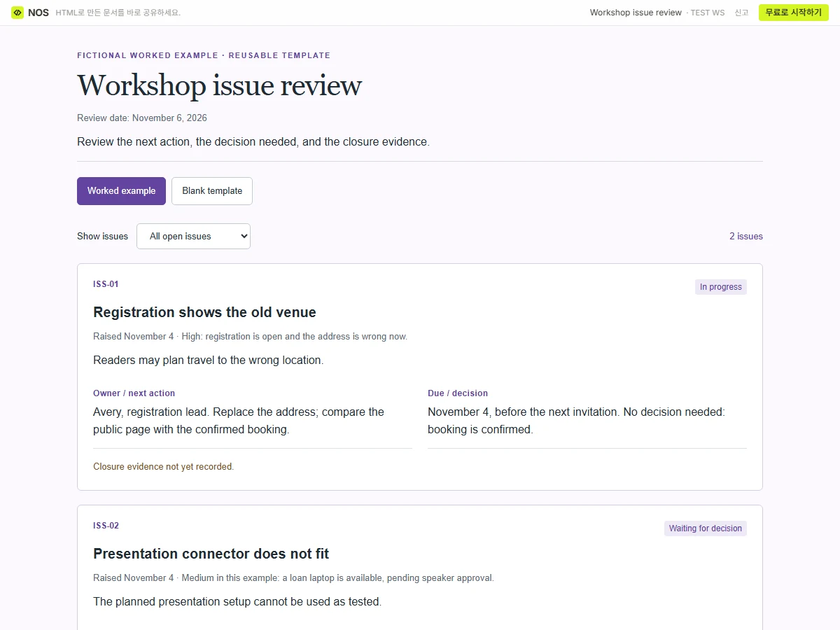Click the 'Due / decision' label
The image size is (840, 630).
458,393
